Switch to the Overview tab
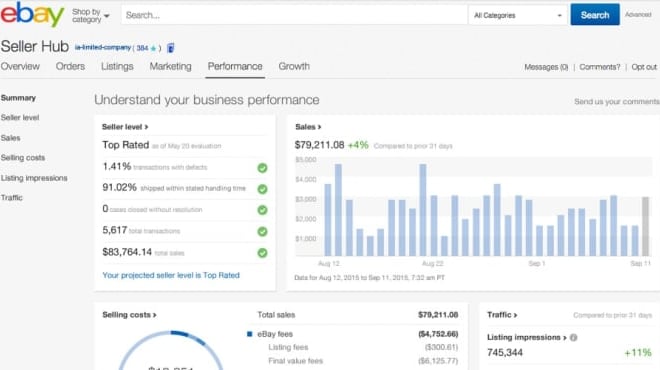 pyautogui.click(x=20, y=67)
